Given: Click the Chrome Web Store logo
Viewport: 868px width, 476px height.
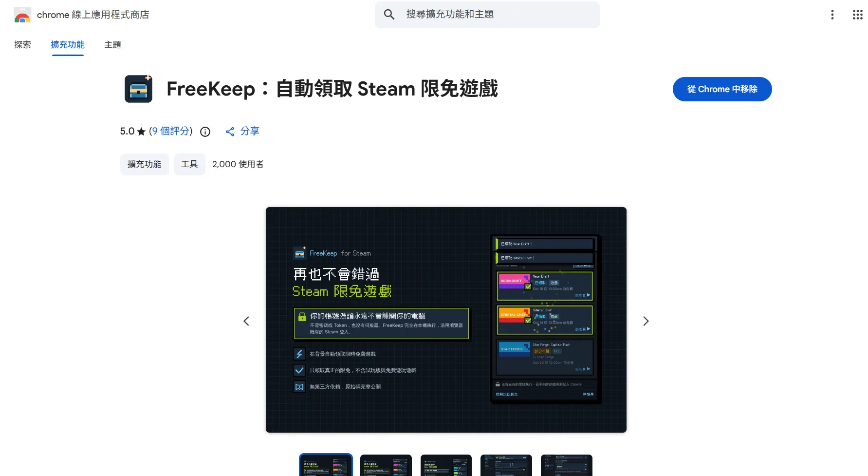Looking at the screenshot, I should tap(22, 15).
